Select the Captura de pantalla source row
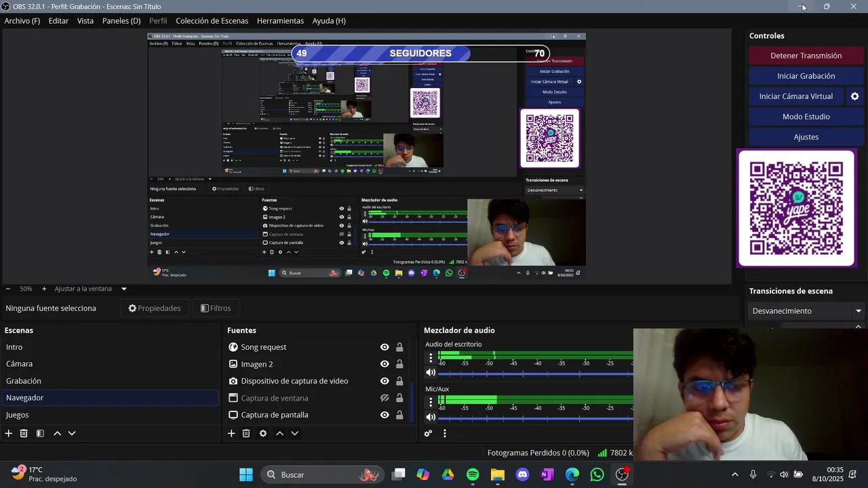 [317, 415]
